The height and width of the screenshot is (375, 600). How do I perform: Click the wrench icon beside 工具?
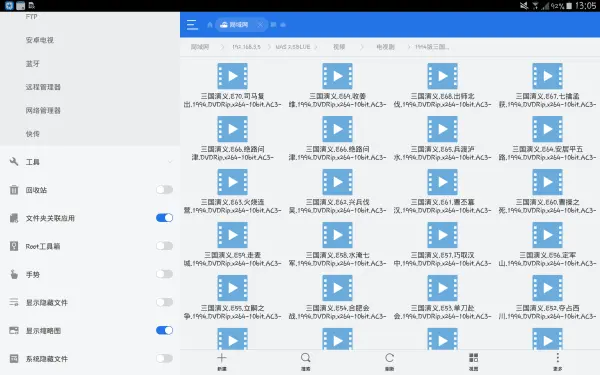(14, 162)
